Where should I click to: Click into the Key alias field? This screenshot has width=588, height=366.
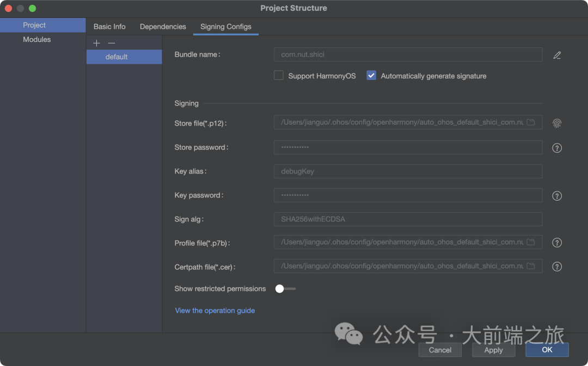click(x=408, y=171)
